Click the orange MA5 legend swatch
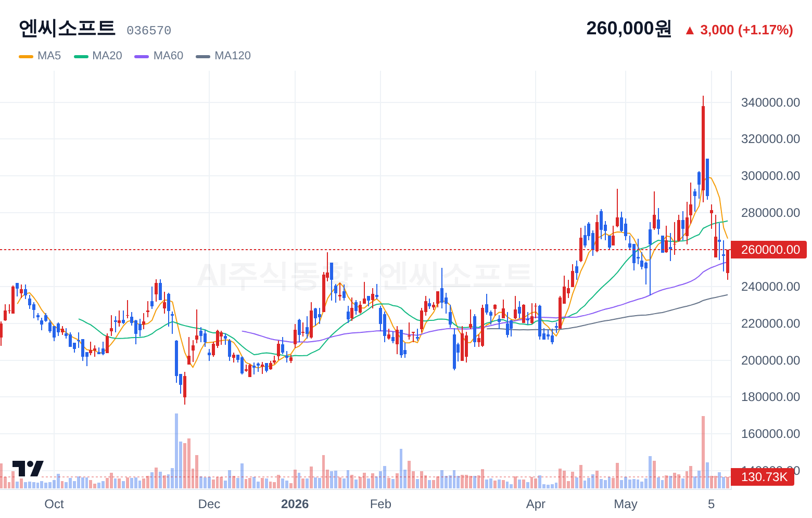 click(x=26, y=56)
